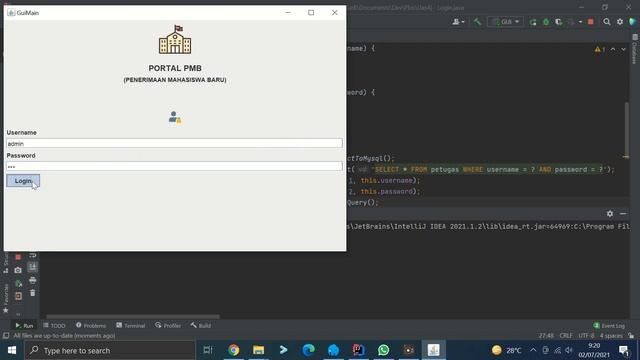Click the Type here to search box
This screenshot has width=640, height=360.
[x=110, y=350]
